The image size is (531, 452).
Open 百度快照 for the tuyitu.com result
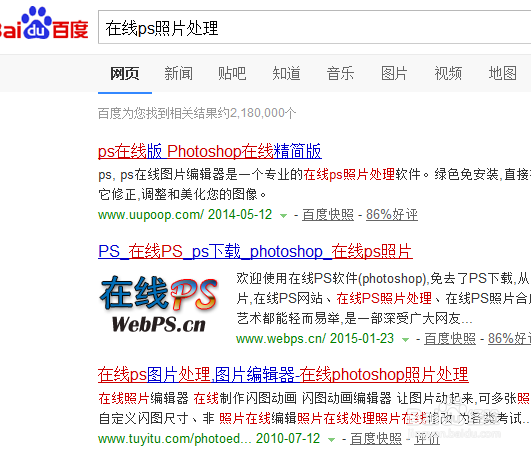coord(376,439)
